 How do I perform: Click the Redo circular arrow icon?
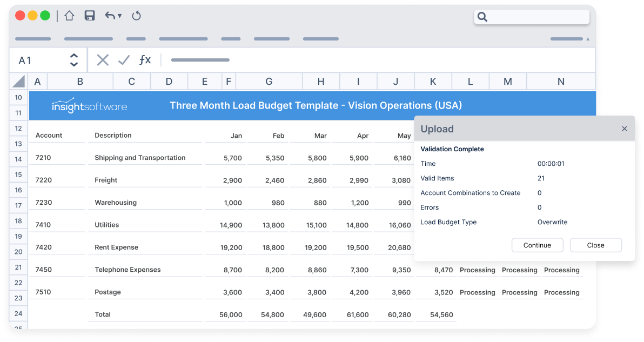click(136, 16)
